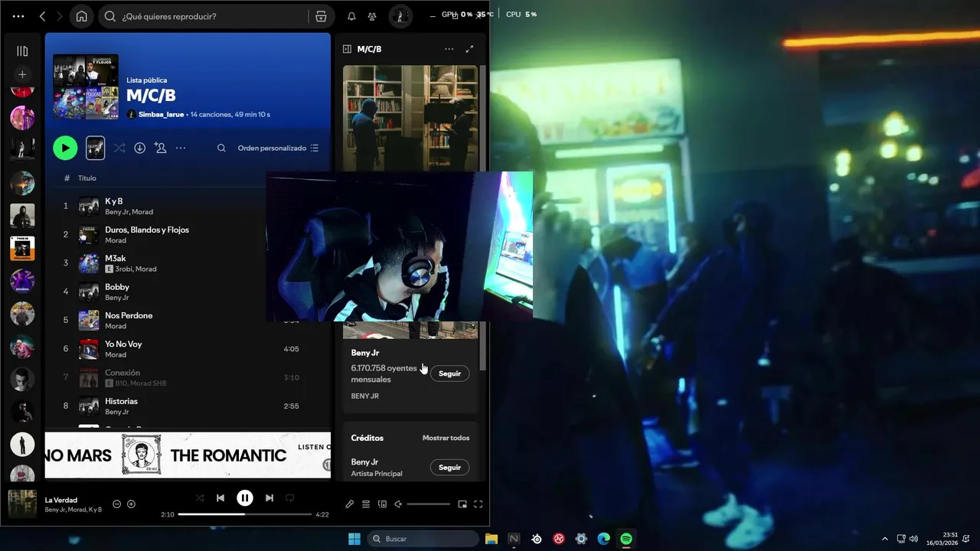Viewport: 980px width, 551px height.
Task: Search within the playlist
Action: coord(221,148)
